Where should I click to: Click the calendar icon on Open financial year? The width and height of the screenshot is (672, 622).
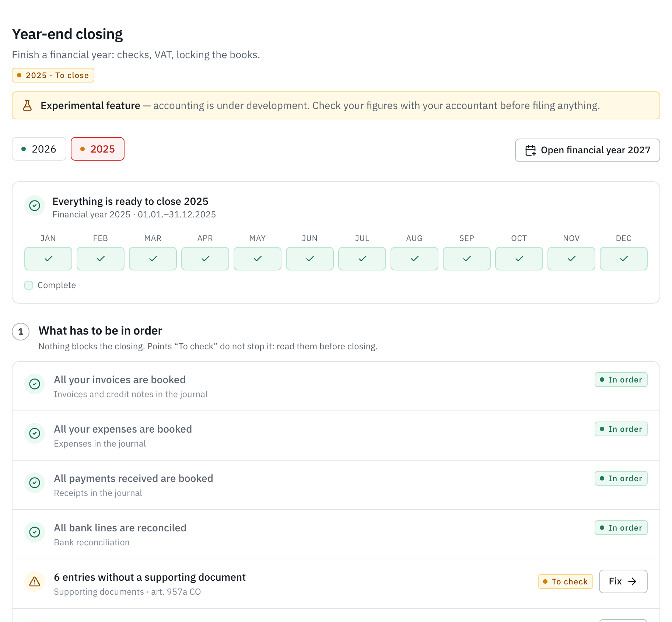click(531, 150)
